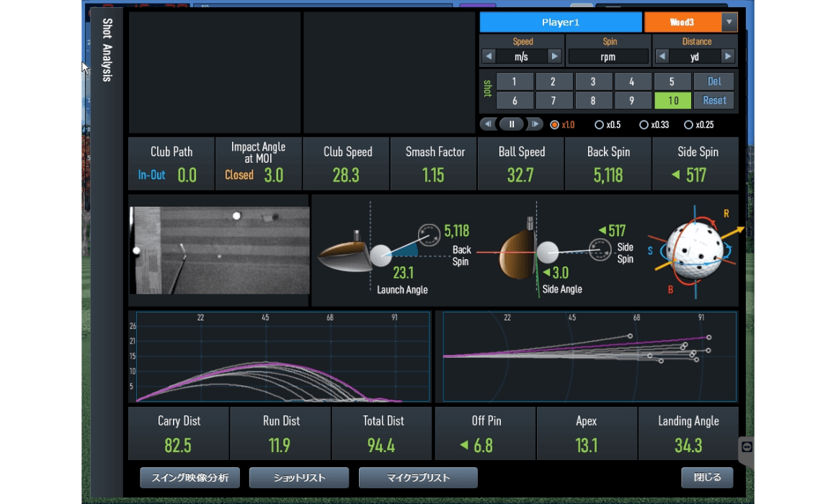This screenshot has height=504, width=836.
Task: Select x0.5 playback speed
Action: coord(599,125)
